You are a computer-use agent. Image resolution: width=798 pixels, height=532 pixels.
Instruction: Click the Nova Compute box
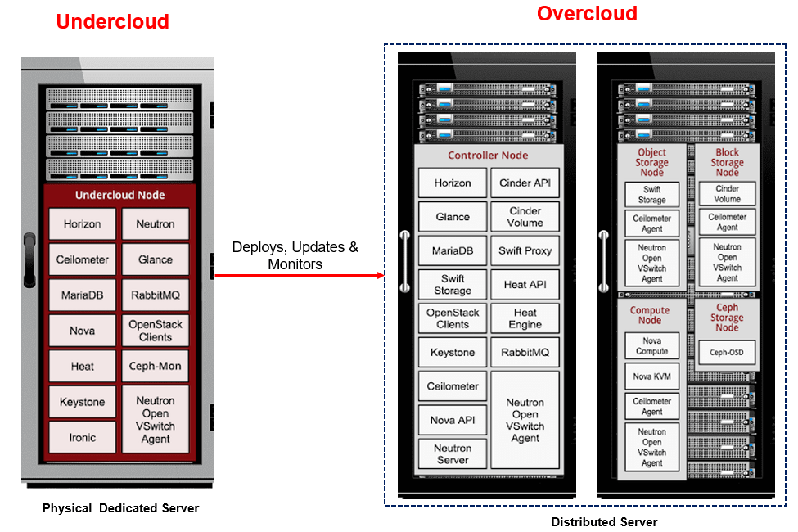coord(651,346)
